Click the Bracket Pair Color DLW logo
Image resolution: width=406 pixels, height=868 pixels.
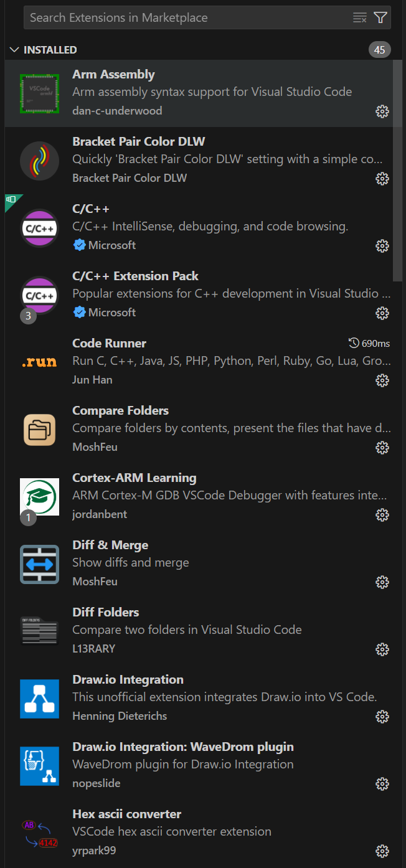click(x=39, y=161)
